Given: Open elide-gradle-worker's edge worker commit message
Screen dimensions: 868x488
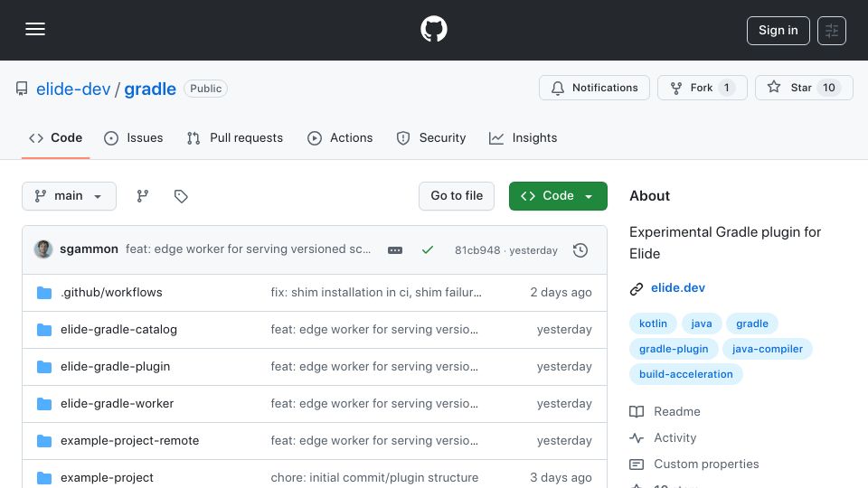Looking at the screenshot, I should point(374,403).
